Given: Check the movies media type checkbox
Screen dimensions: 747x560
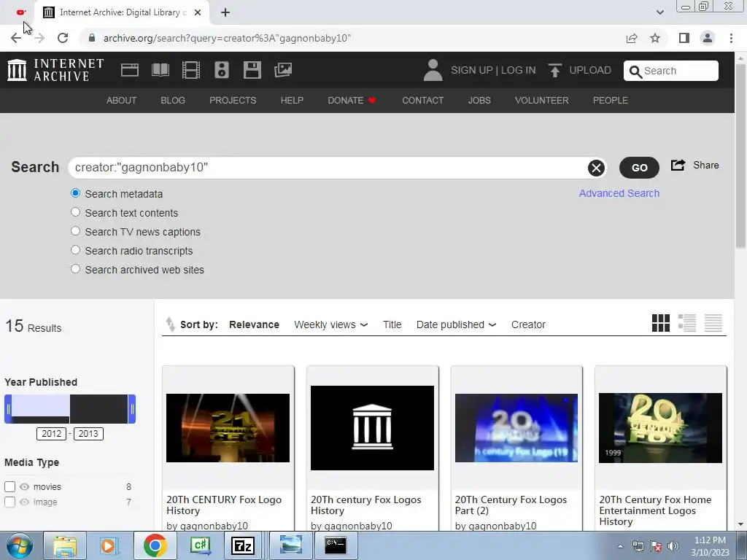Looking at the screenshot, I should pyautogui.click(x=10, y=486).
